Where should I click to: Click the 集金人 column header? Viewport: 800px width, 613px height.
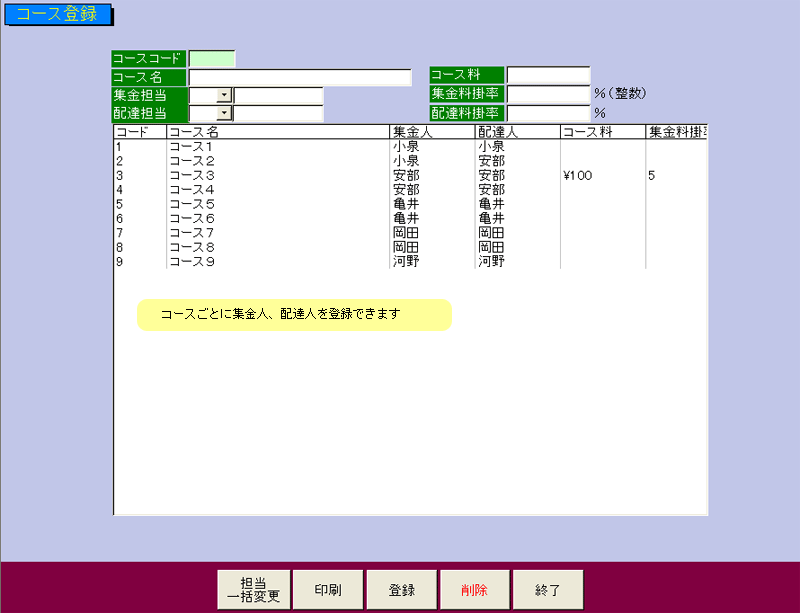coord(431,132)
